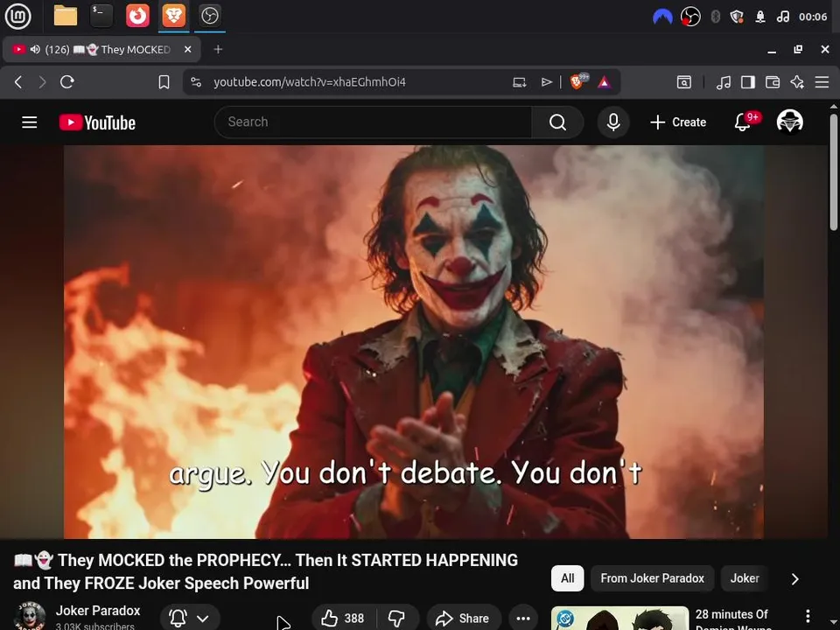840x630 pixels.
Task: Go to YouTube home via logo
Action: point(97,122)
